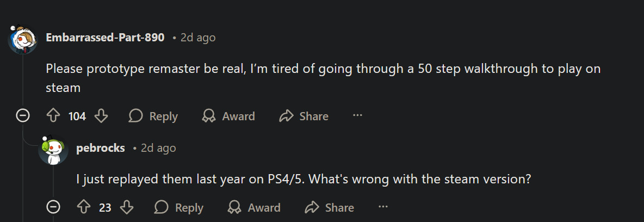The width and height of the screenshot is (644, 222).
Task: Open more options on pebrocks' reply
Action: (x=383, y=207)
